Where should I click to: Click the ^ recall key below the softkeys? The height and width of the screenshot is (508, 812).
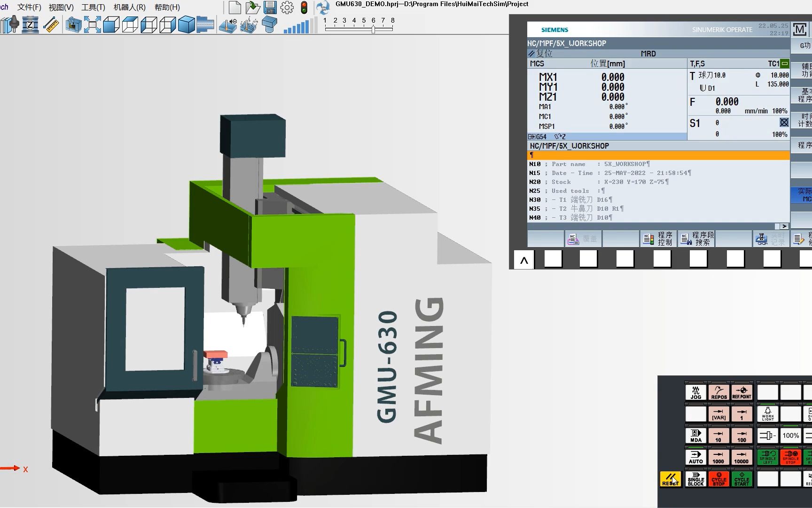point(524,260)
